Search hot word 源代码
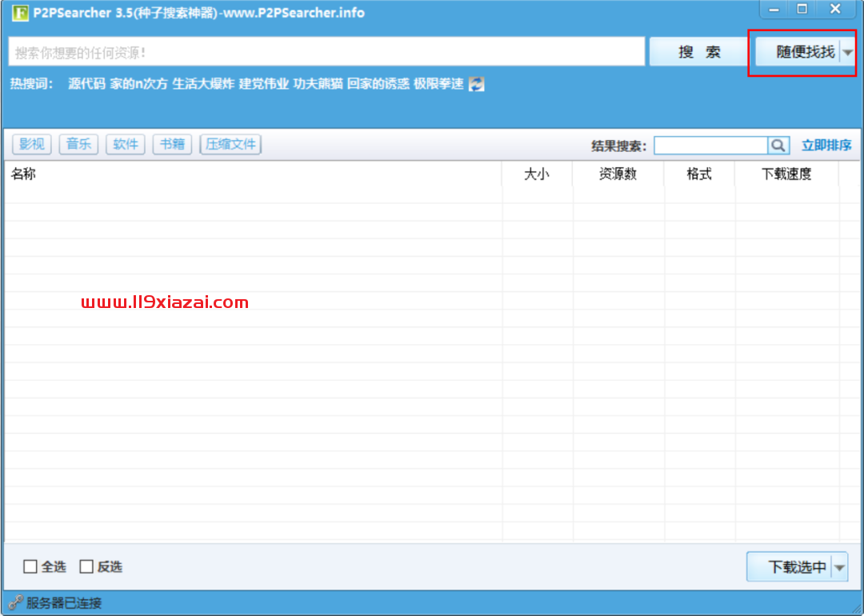This screenshot has width=864, height=616. (86, 84)
